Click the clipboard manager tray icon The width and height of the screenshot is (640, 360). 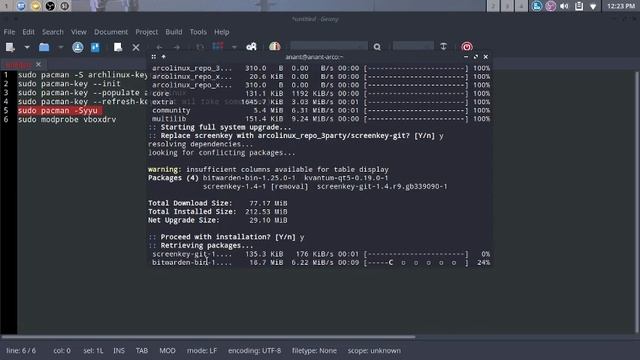(x=579, y=6)
